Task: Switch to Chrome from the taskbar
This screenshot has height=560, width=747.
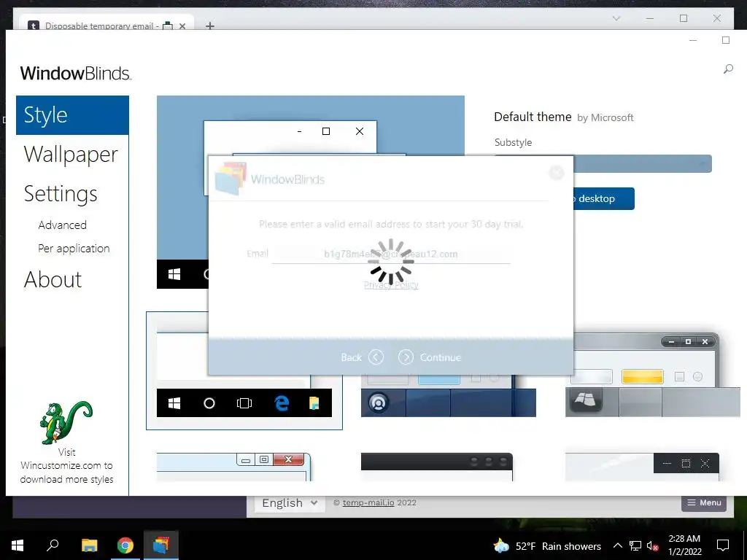Action: (125, 545)
